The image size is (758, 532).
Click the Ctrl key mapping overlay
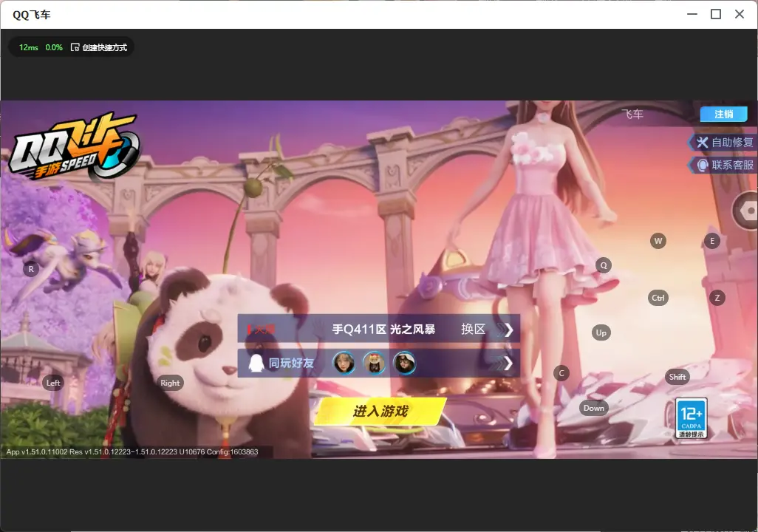[x=658, y=298]
